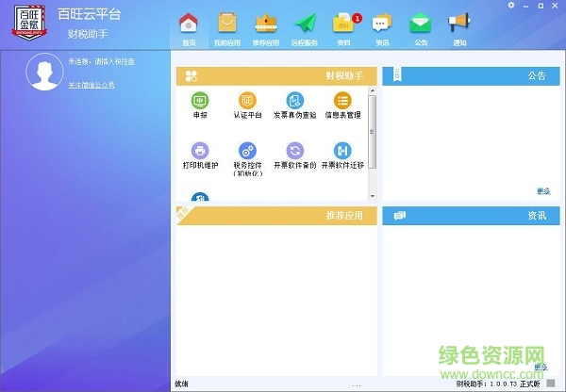
Task: Launch the 申报 declaration tool
Action: (x=200, y=101)
